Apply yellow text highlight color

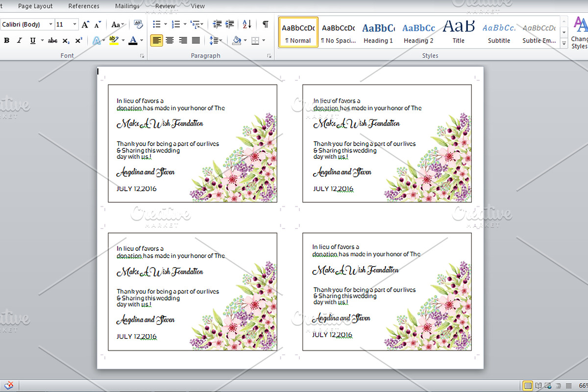pos(114,41)
